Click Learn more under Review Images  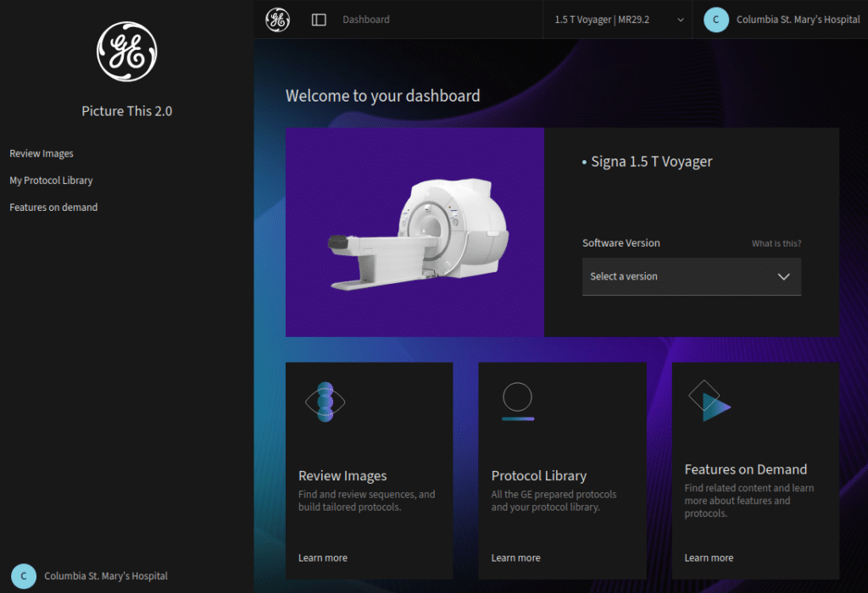[322, 557]
